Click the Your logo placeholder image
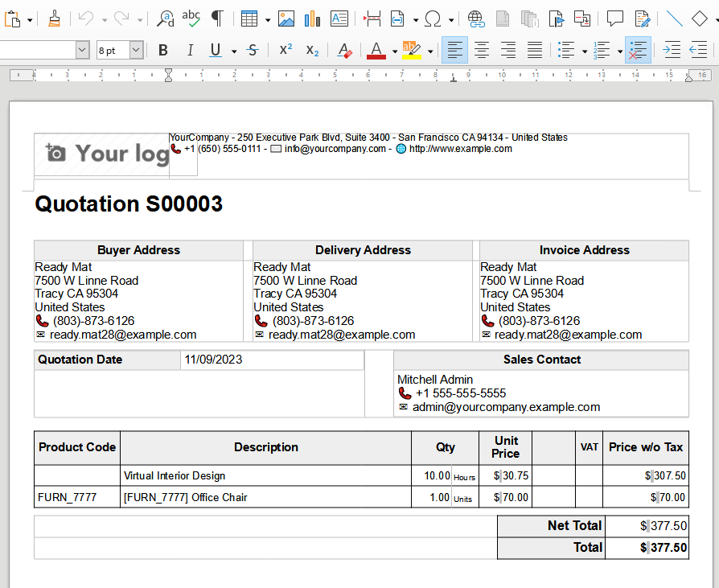 coord(102,154)
